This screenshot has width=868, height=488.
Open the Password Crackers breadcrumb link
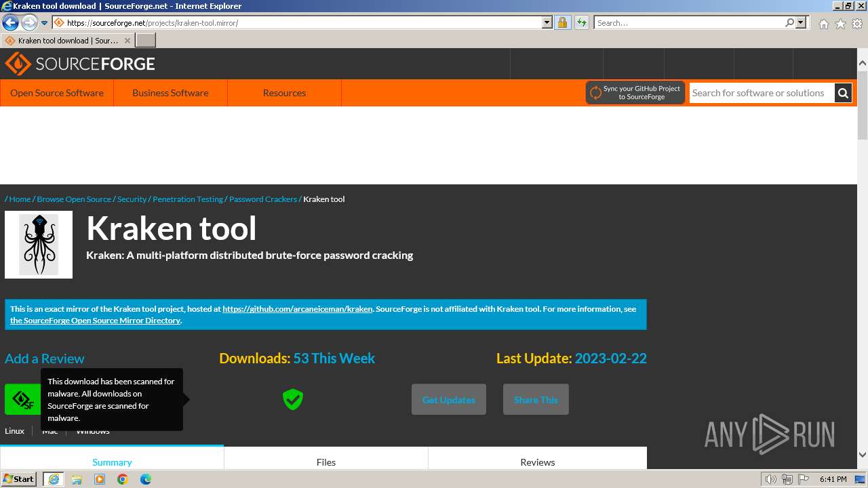[x=263, y=199]
